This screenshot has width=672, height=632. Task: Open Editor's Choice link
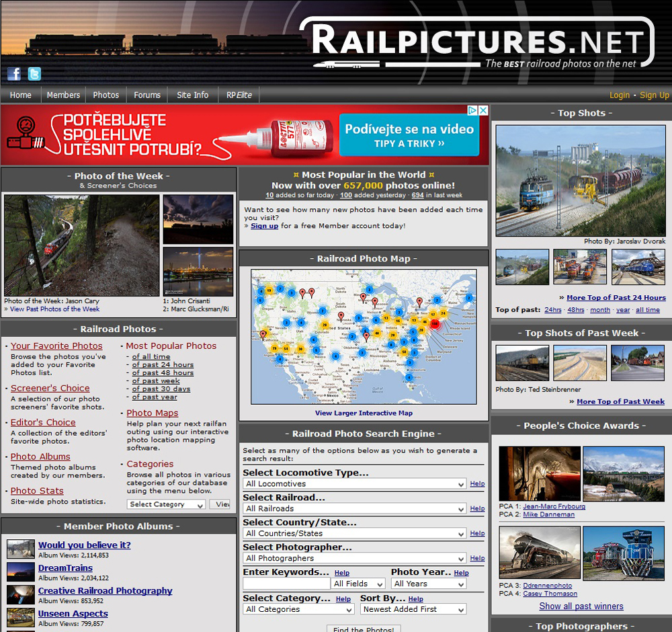(43, 422)
